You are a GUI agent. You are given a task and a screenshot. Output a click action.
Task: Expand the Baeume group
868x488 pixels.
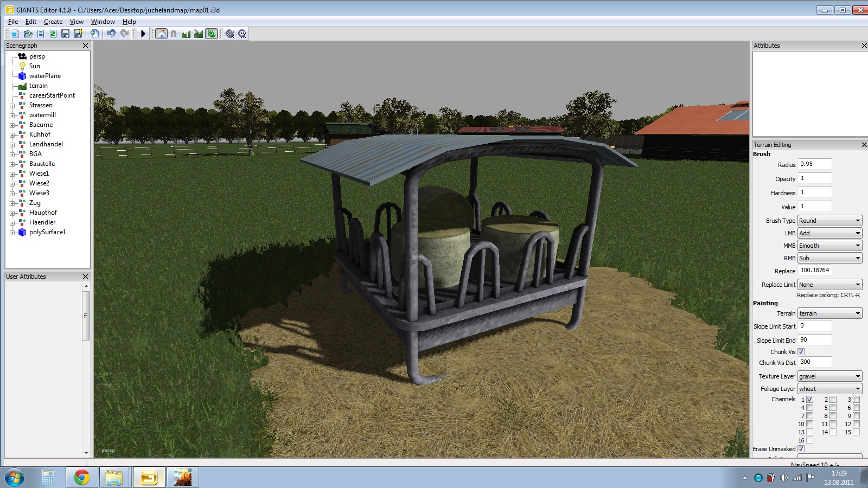coord(12,125)
